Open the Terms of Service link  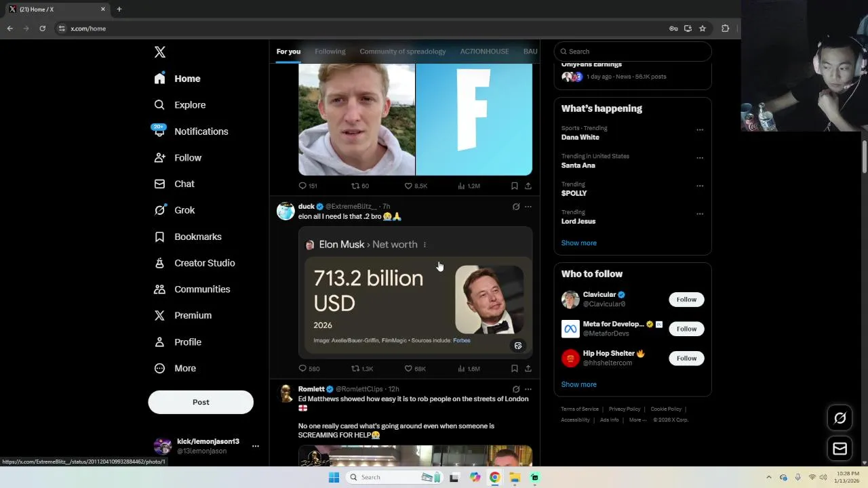[580, 409]
